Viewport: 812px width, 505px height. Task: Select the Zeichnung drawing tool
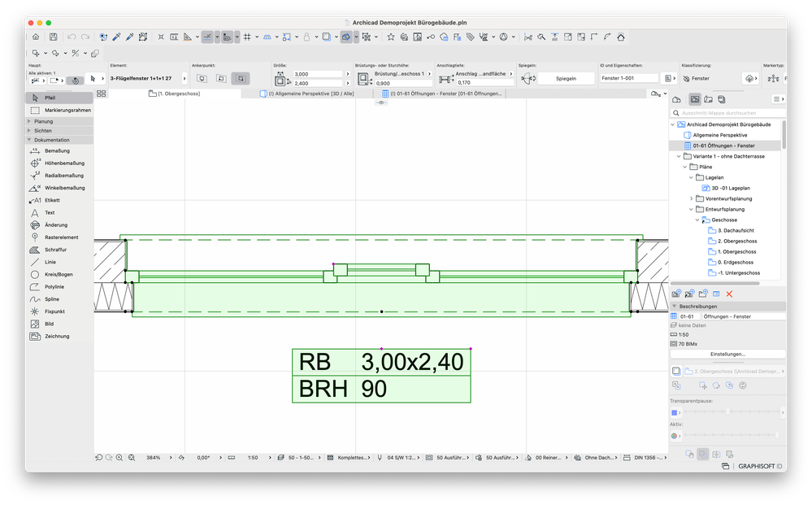[59, 336]
